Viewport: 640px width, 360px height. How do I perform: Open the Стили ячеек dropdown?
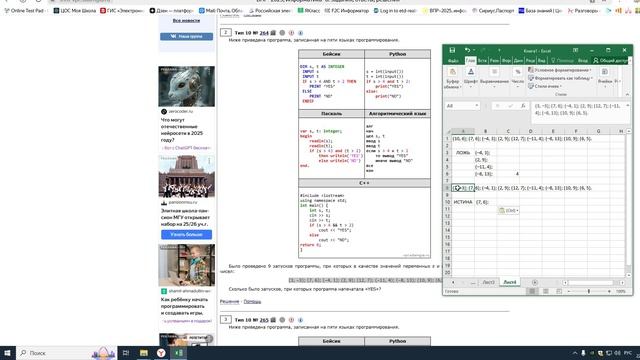pyautogui.click(x=545, y=86)
